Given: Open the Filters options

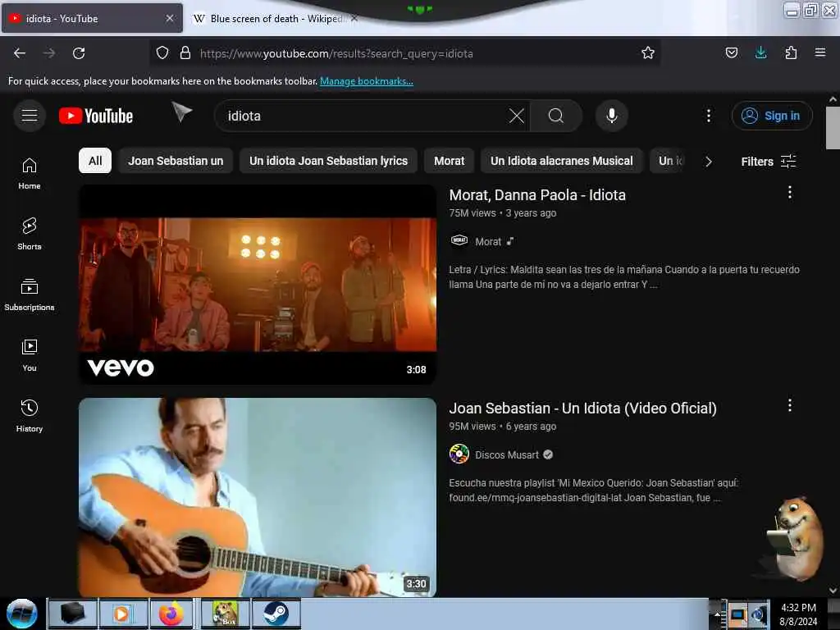Looking at the screenshot, I should pos(768,162).
